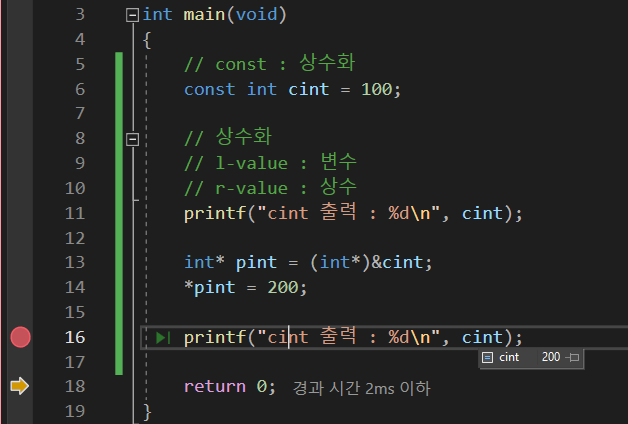This screenshot has height=424, width=628.
Task: Click the elapsed time hint '경과 시간 2ms 이하'
Action: pyautogui.click(x=361, y=388)
